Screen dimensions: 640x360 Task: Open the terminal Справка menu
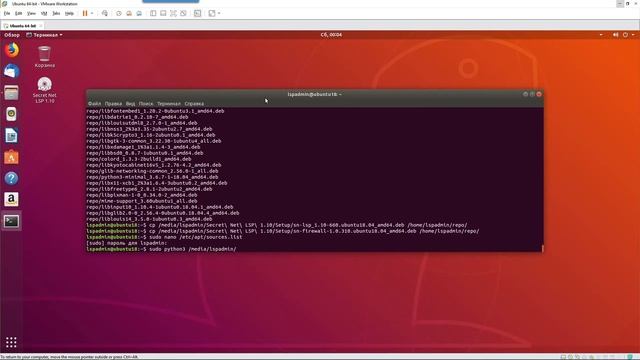[194, 104]
